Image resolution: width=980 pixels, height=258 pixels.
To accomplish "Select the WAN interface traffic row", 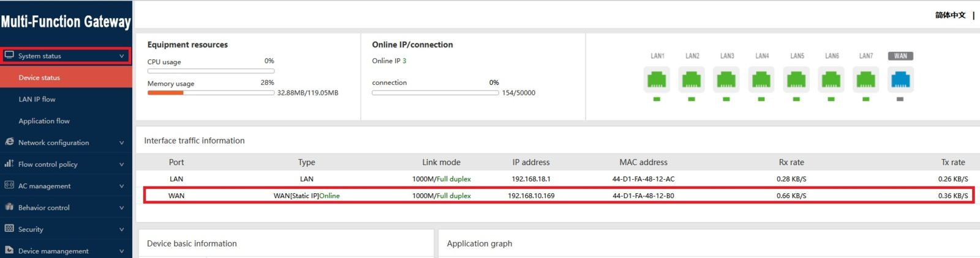I will coord(558,196).
